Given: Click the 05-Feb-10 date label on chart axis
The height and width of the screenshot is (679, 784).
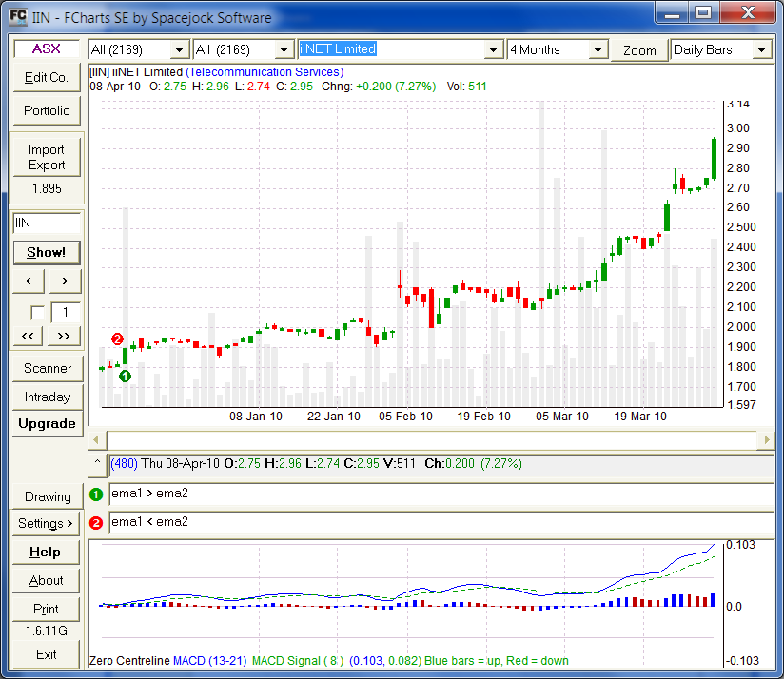Looking at the screenshot, I should 405,417.
